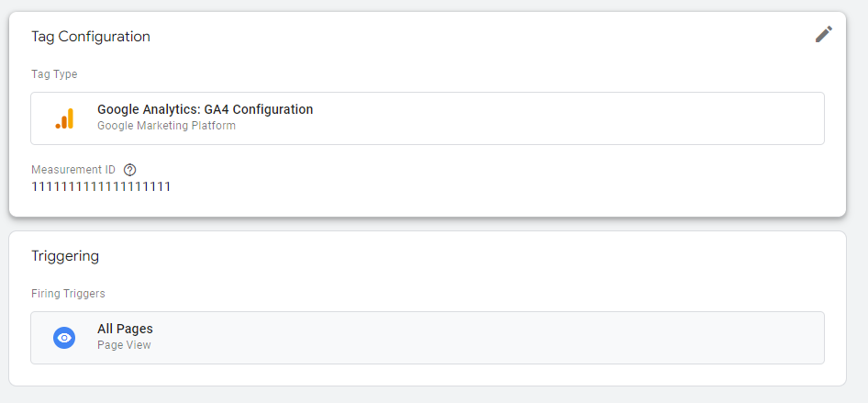Click blank area right of Firing Triggers label
The width and height of the screenshot is (868, 403).
coord(459,294)
